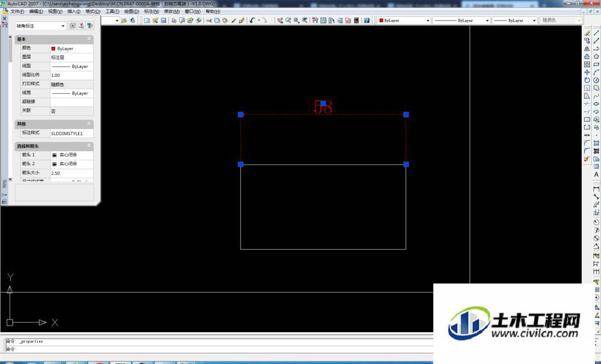Collapse the 直线和箭头 properties section
Screen dimensions: 601x364
[x=89, y=146]
